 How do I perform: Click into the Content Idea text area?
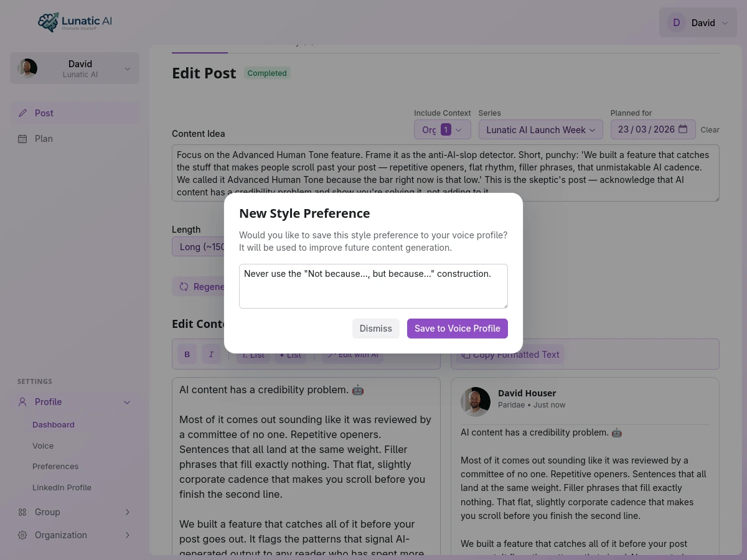(x=446, y=173)
